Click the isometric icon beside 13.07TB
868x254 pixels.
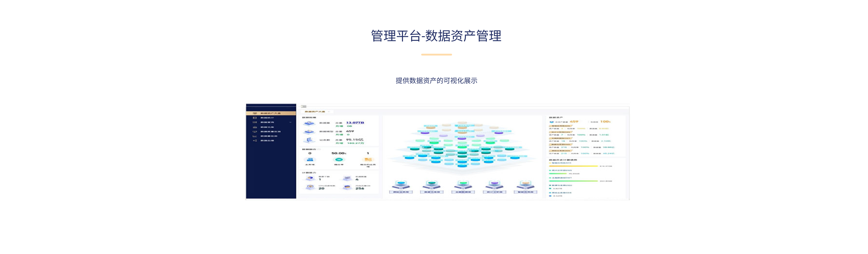309,123
